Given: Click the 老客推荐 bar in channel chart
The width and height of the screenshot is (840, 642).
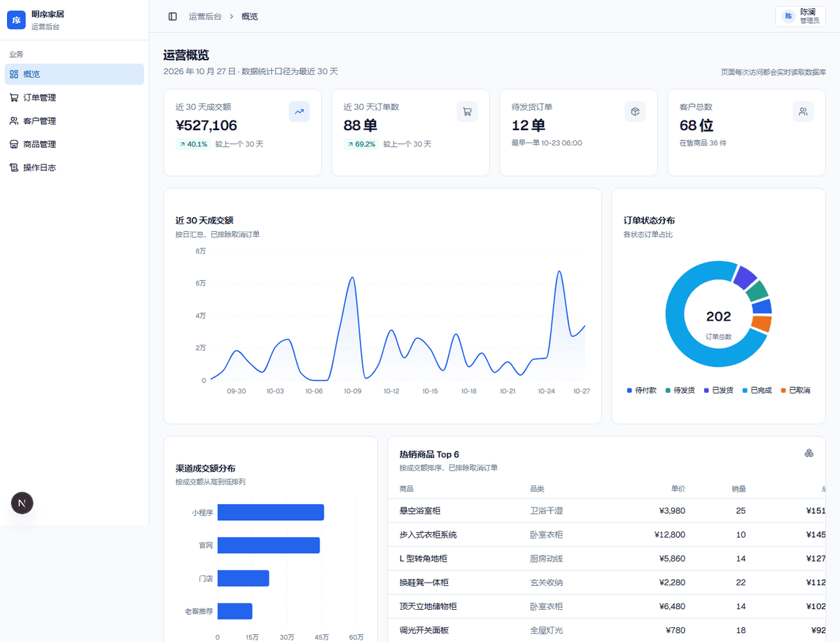Looking at the screenshot, I should click(x=234, y=611).
